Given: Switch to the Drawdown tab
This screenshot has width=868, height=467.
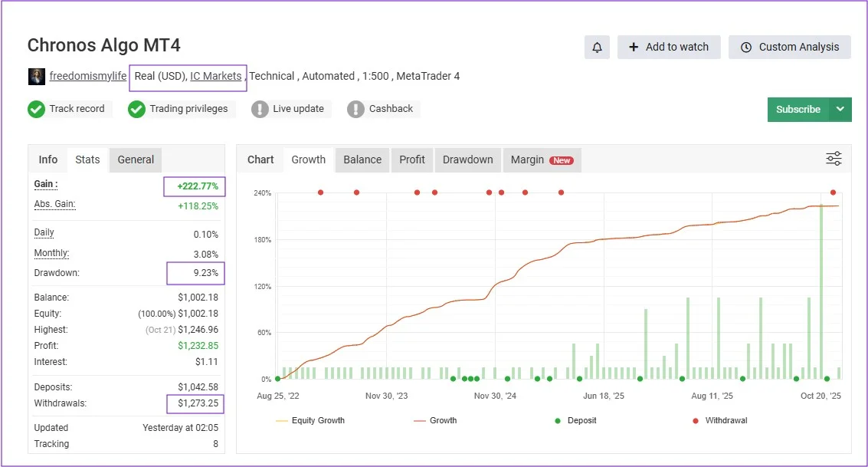Looking at the screenshot, I should click(x=467, y=160).
